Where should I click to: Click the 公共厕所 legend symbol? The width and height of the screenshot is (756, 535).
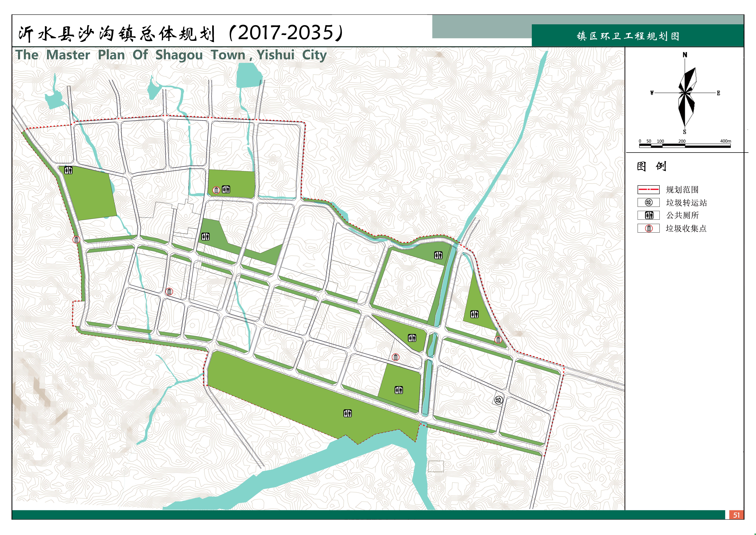pos(649,215)
